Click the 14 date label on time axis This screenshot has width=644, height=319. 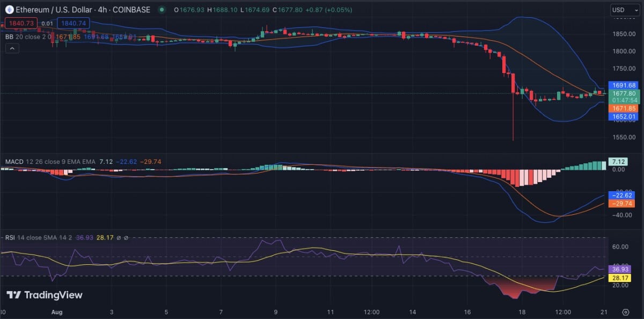coord(413,312)
